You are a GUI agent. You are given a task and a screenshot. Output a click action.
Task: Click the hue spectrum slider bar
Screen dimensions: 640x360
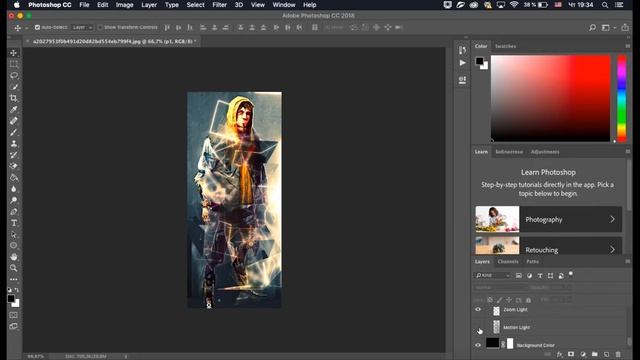tap(622, 98)
